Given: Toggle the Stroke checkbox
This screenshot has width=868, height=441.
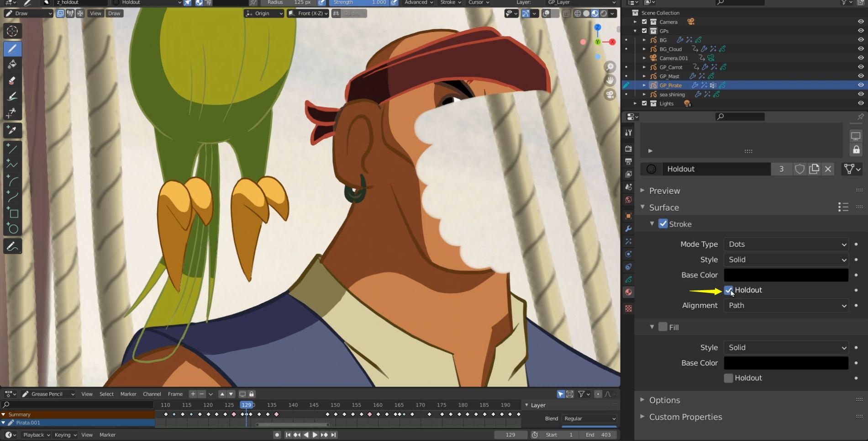Looking at the screenshot, I should click(663, 224).
